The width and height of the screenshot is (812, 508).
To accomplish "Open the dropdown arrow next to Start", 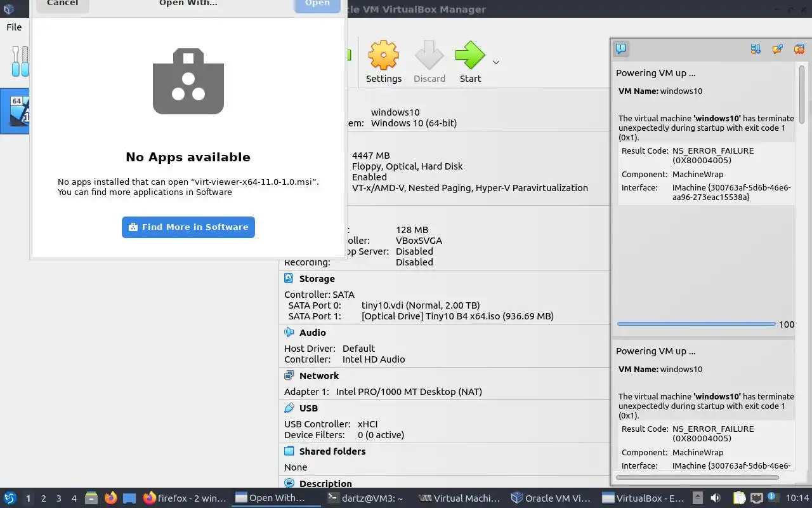I will point(496,62).
